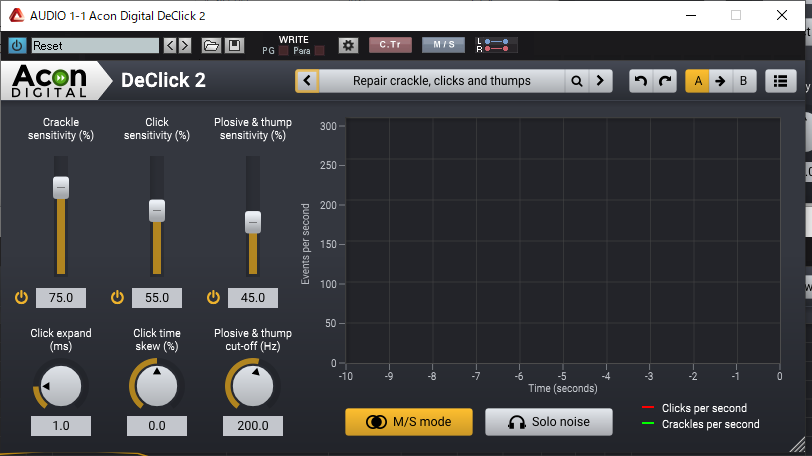Image resolution: width=812 pixels, height=456 pixels.
Task: Toggle plosive & thump removal power icon
Action: (x=213, y=298)
